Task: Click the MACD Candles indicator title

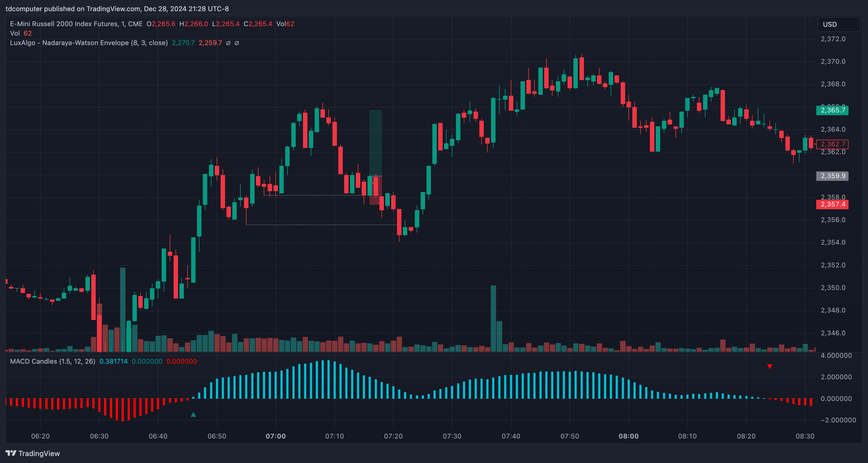Action: point(53,361)
